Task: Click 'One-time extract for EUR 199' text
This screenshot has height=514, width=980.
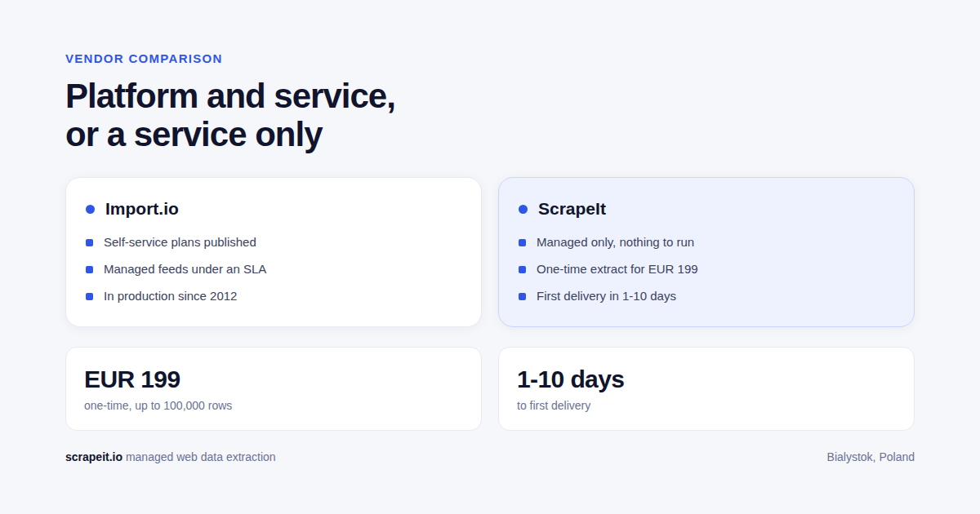Action: [617, 269]
